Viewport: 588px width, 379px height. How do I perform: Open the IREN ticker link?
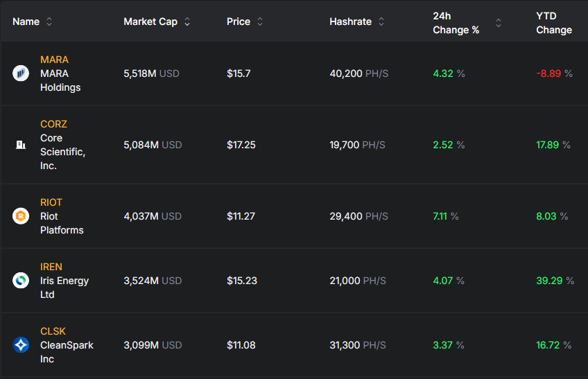click(x=51, y=267)
